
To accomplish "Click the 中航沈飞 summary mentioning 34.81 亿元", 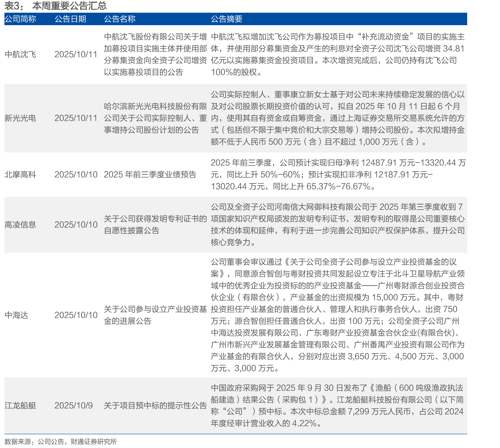I will coord(338,54).
